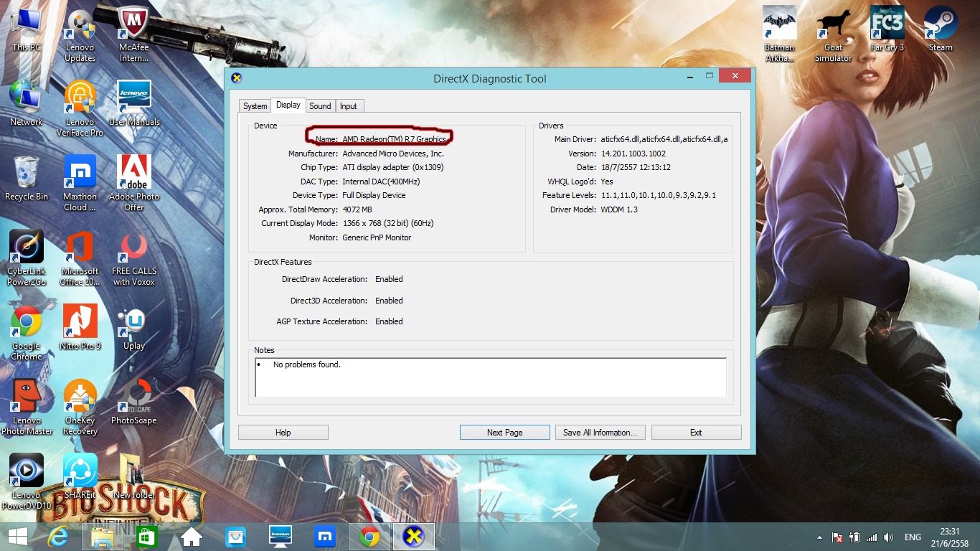Go to the Next Page

click(505, 433)
